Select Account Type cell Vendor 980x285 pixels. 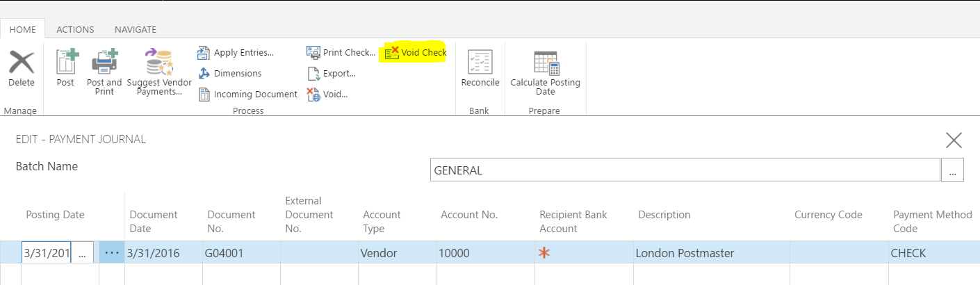(397, 253)
